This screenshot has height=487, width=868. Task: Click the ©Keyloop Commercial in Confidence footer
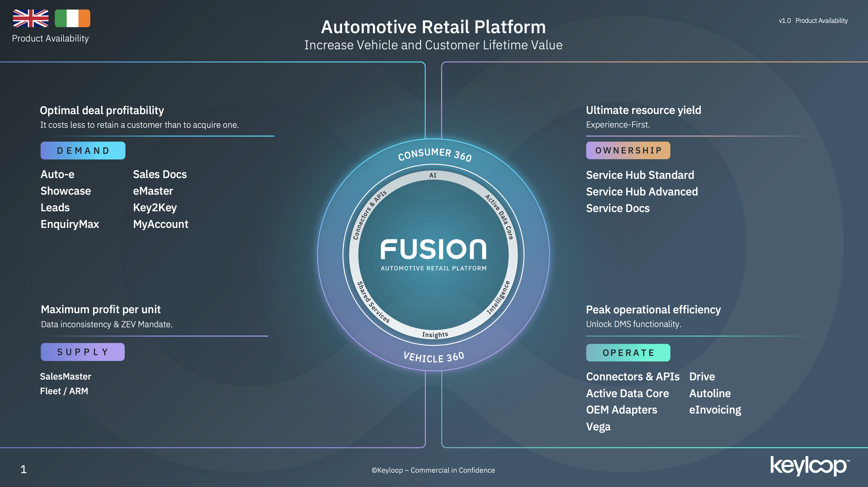click(x=433, y=470)
